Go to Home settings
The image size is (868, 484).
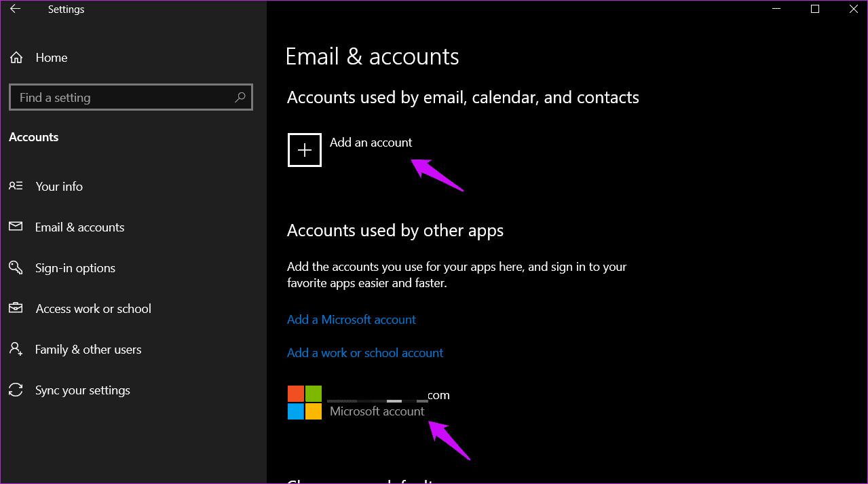(x=52, y=58)
